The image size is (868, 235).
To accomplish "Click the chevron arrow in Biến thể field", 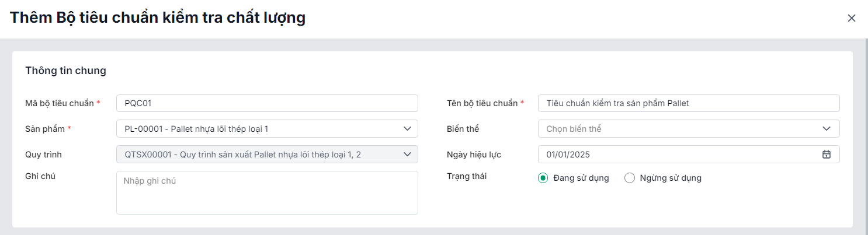I will point(827,129).
